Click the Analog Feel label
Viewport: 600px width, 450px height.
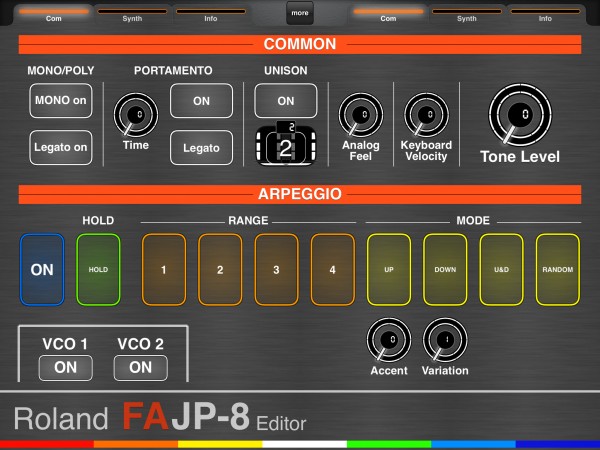(x=360, y=151)
